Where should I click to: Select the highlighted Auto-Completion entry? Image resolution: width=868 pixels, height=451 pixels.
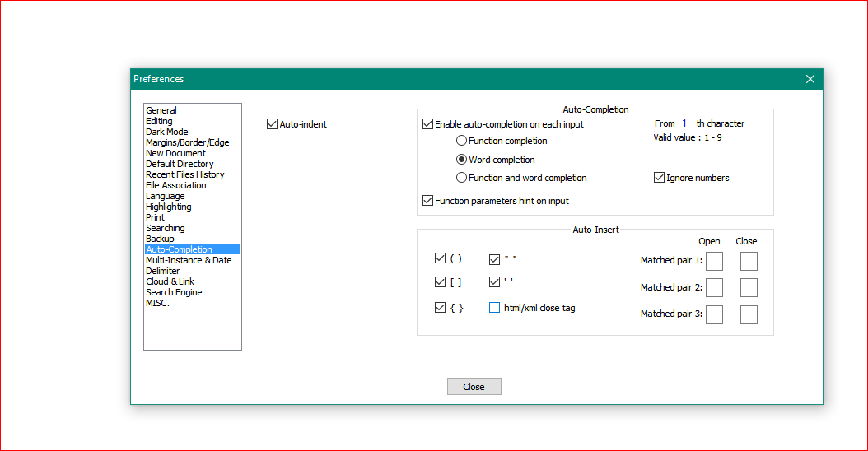coord(192,249)
